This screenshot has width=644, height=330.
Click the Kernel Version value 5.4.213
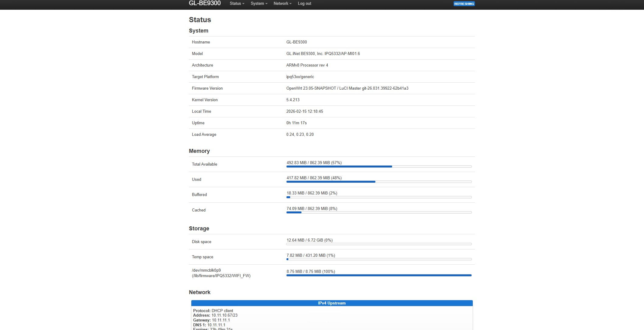click(293, 100)
